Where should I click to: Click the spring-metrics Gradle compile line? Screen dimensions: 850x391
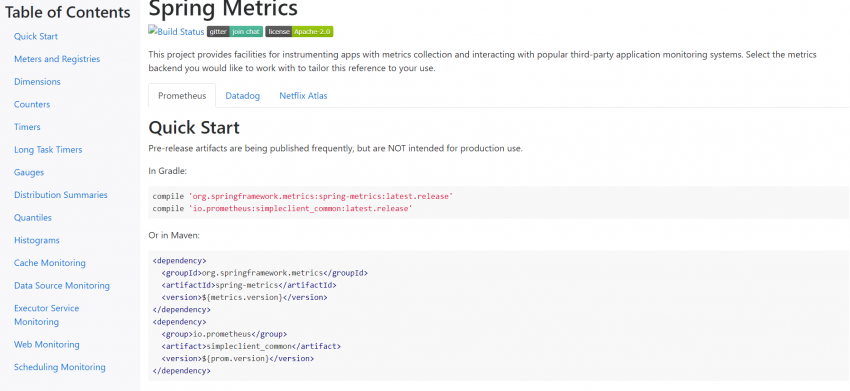coord(303,196)
